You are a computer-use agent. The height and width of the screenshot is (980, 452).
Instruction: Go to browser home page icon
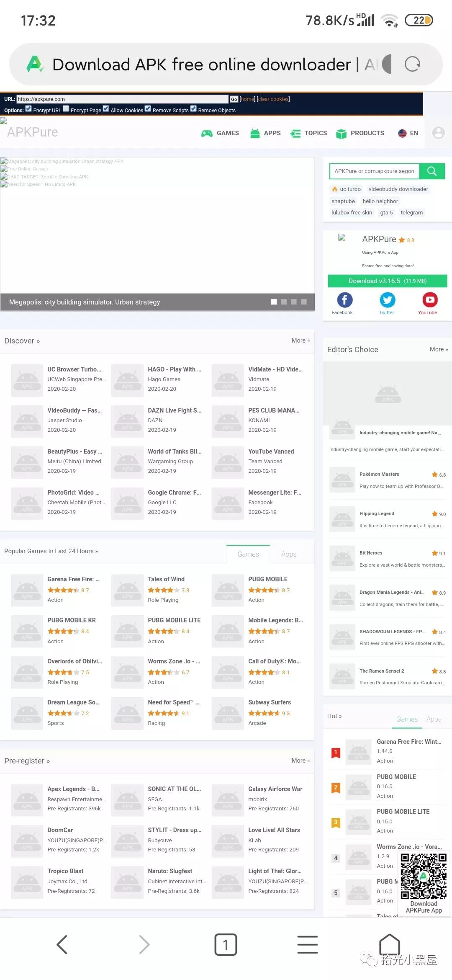click(x=390, y=944)
